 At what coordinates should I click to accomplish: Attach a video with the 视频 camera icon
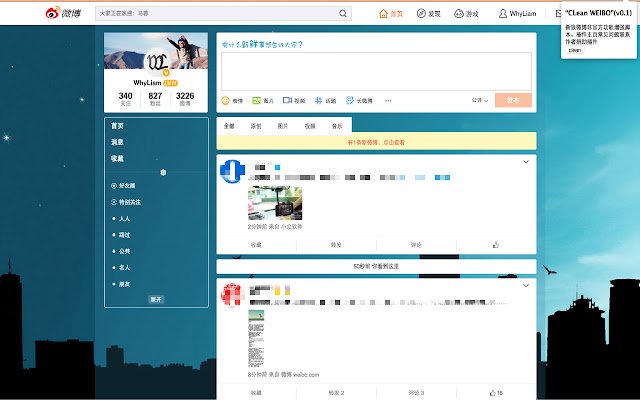[294, 100]
